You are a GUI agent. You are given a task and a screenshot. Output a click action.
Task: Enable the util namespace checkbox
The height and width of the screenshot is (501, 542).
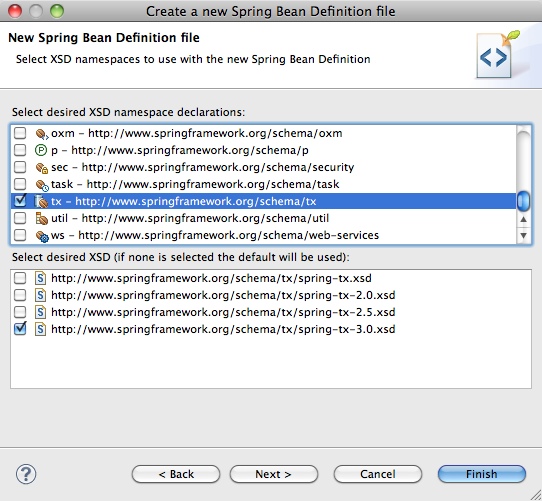[20, 218]
